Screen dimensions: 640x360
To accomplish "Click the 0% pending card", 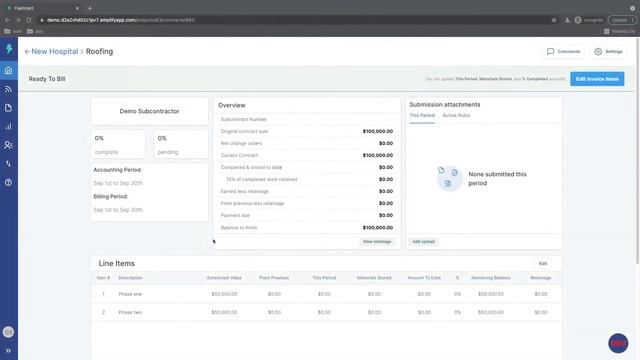I will [181, 144].
